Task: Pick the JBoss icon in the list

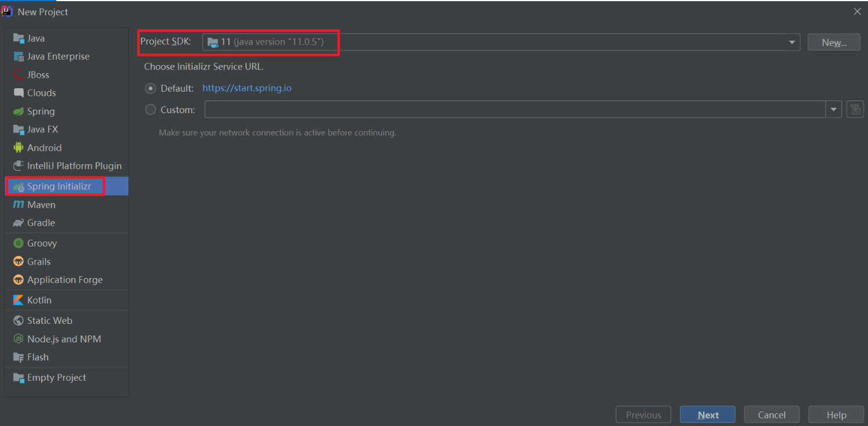Action: (19, 75)
